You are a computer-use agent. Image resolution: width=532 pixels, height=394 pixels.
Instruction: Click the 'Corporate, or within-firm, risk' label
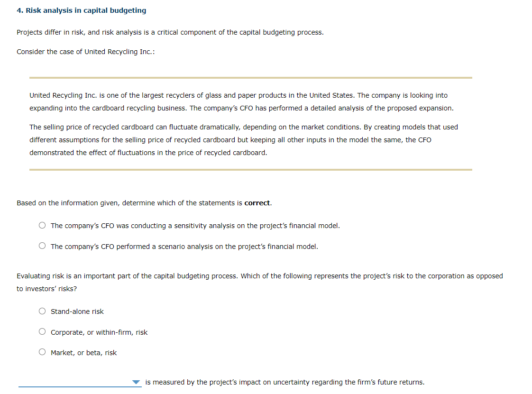(x=99, y=332)
